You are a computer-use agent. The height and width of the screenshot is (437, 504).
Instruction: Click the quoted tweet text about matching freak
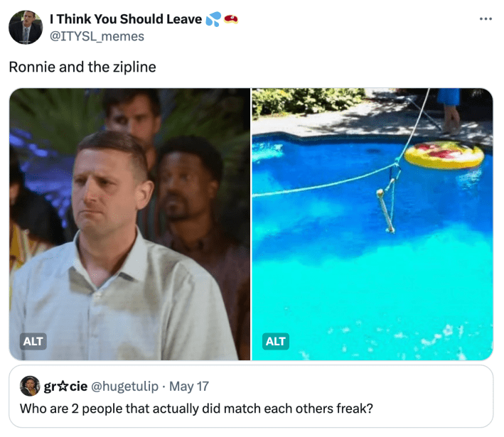(x=196, y=409)
